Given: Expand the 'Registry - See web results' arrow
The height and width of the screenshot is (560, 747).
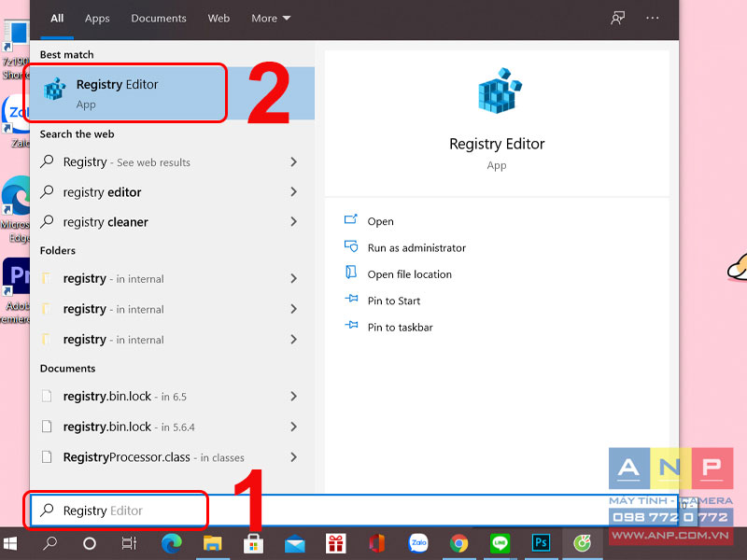Looking at the screenshot, I should (x=294, y=162).
